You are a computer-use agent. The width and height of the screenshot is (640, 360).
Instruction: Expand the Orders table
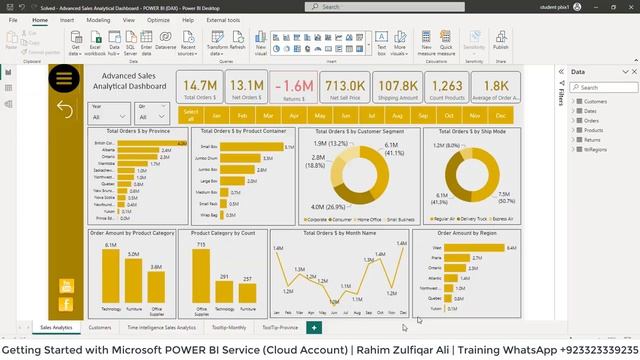click(573, 120)
